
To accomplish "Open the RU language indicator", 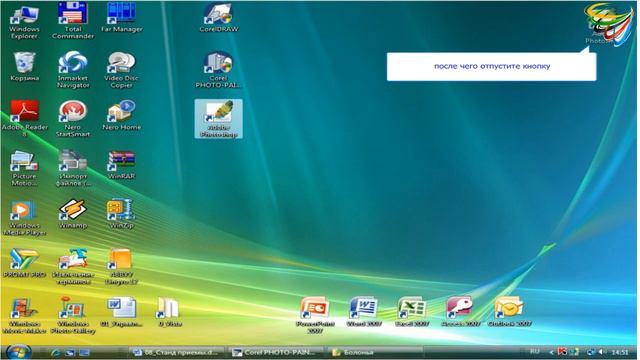I will (x=534, y=351).
